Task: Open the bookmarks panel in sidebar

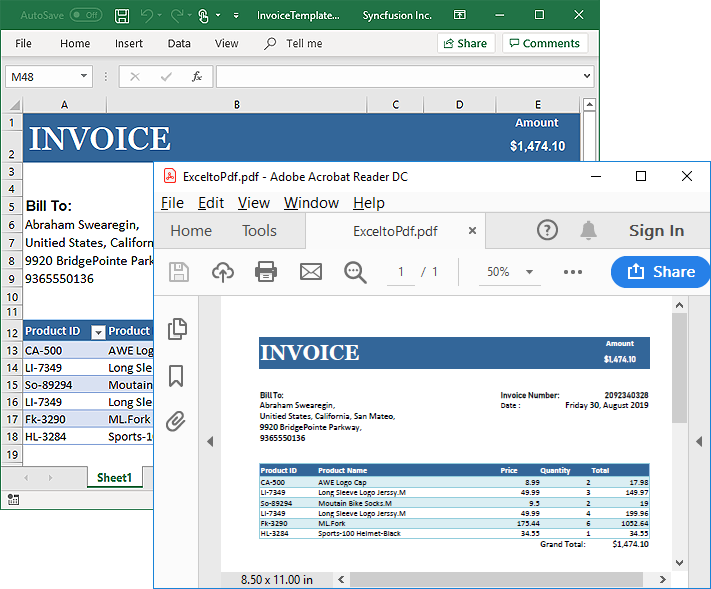Action: [x=177, y=376]
